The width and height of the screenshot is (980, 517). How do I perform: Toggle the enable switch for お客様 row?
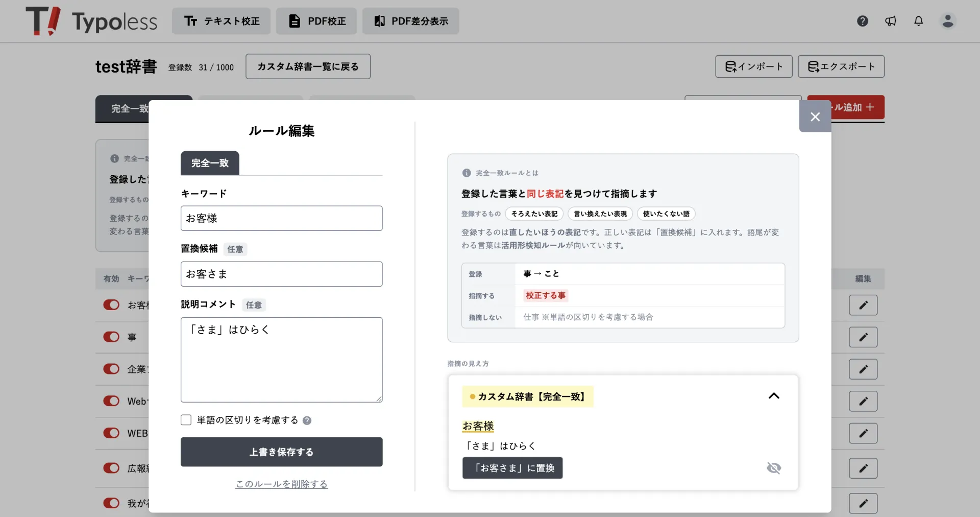111,305
